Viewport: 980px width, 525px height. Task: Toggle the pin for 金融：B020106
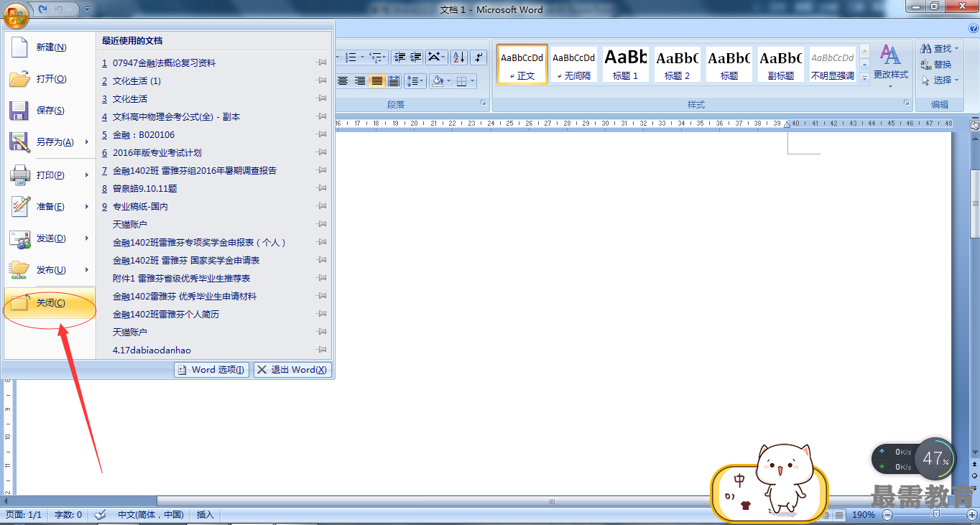pos(321,134)
